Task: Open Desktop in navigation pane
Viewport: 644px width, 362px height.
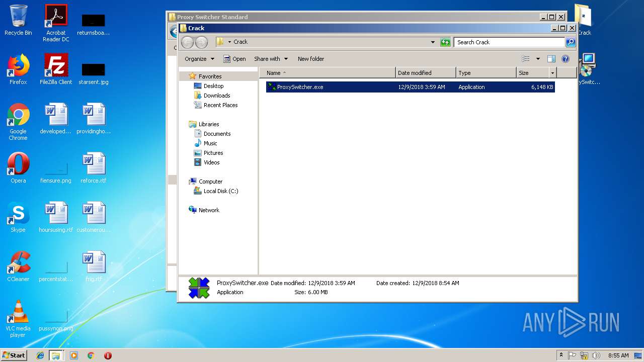Action: (213, 86)
